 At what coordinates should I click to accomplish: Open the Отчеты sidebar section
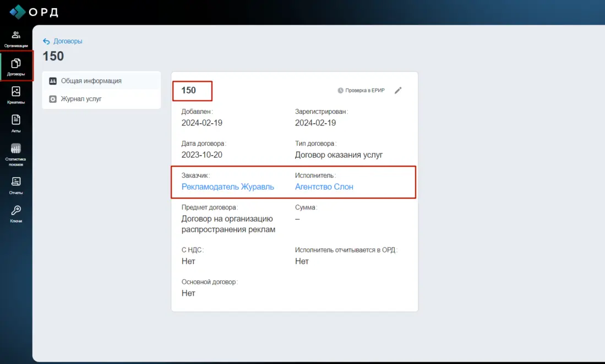[16, 186]
